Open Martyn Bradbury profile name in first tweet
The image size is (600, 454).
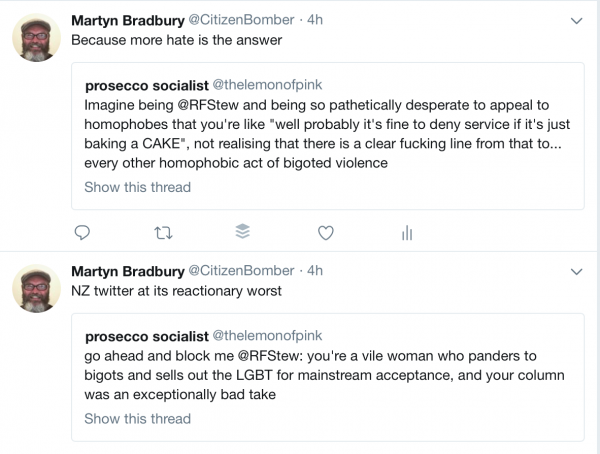tap(127, 21)
